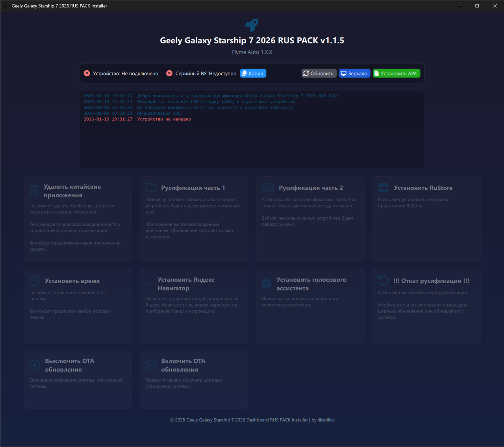Screen dimensions: 504x447
Task: Close the installer window
Action: coord(495,6)
